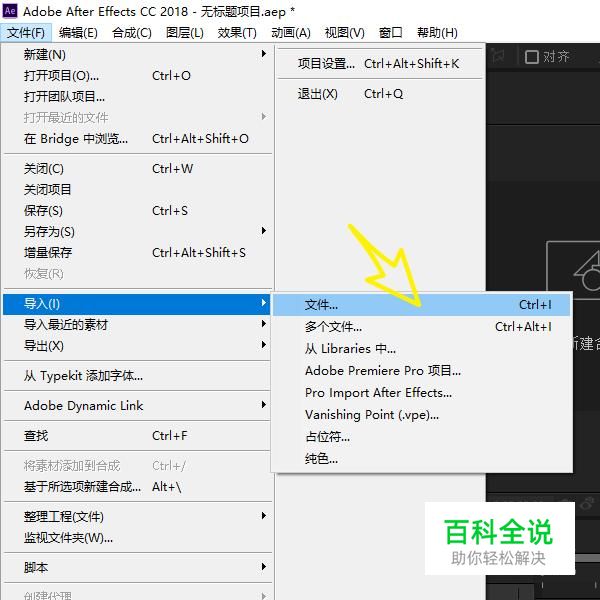This screenshot has width=600, height=600.
Task: Expand the 新建(N) submenu
Action: (x=138, y=54)
